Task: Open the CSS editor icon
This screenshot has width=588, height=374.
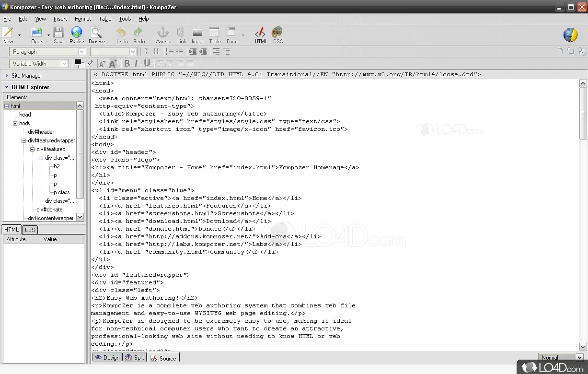Action: click(x=278, y=35)
